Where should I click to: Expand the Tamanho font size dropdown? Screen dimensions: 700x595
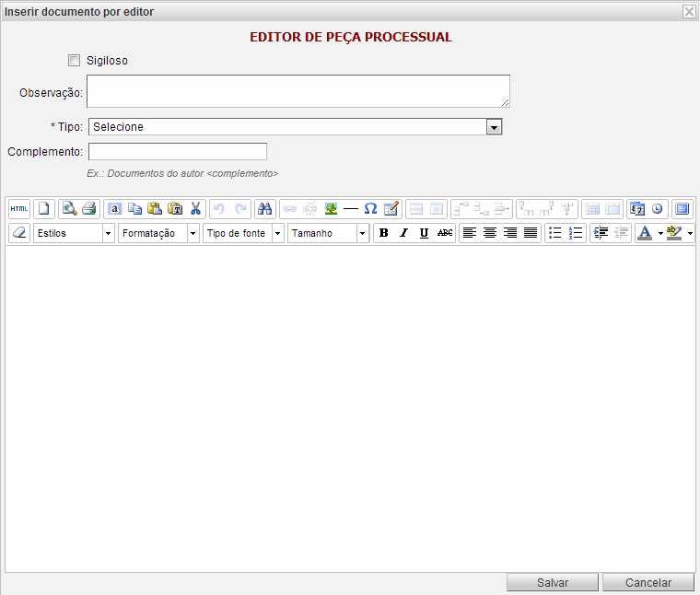[x=363, y=233]
